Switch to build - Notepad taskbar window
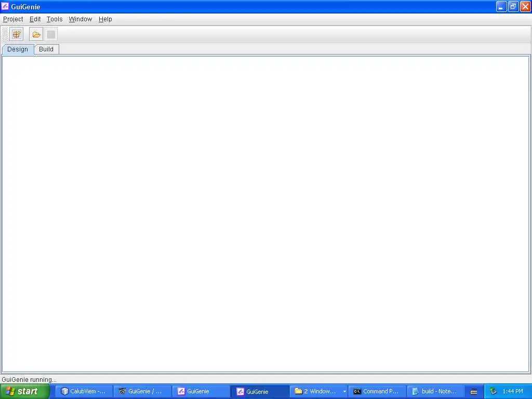Screen dimensions: 532x399 coord(436,392)
